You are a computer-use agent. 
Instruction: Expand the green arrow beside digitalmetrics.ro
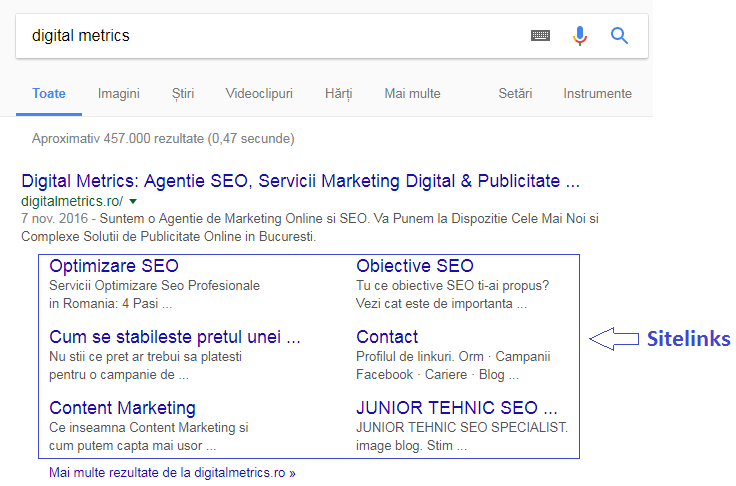[133, 202]
